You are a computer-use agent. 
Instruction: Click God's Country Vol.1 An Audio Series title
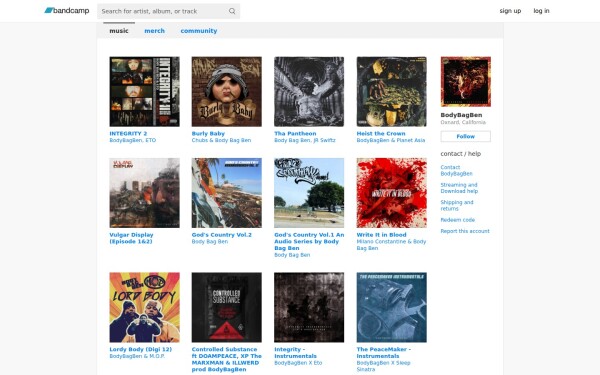tap(309, 241)
